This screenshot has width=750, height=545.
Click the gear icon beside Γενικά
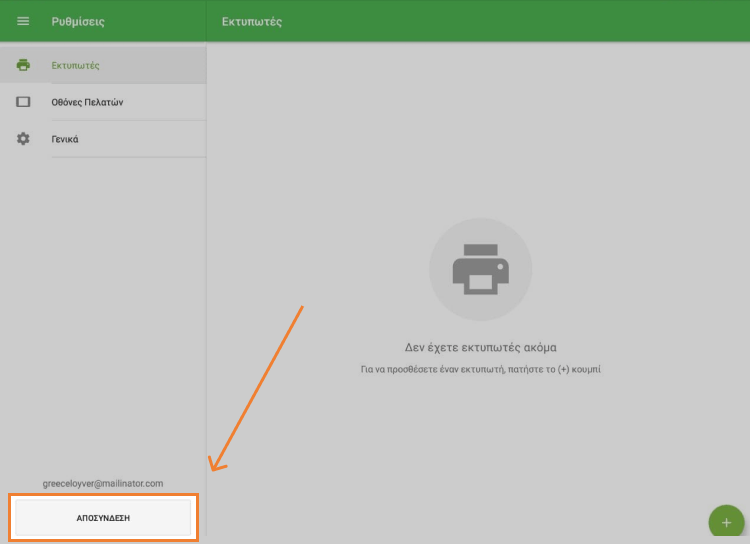click(x=23, y=139)
